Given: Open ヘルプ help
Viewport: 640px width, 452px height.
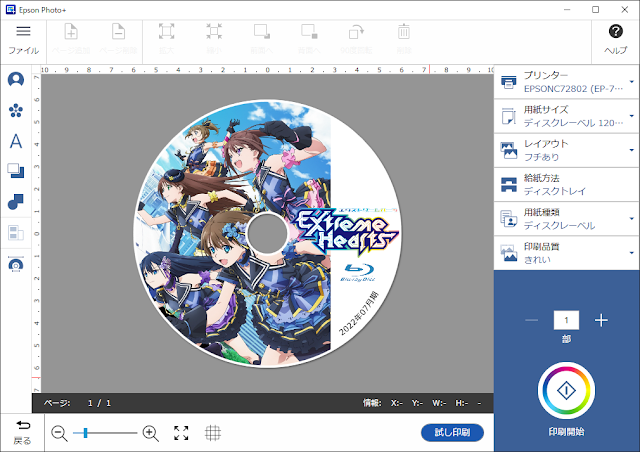Looking at the screenshot, I should (616, 41).
